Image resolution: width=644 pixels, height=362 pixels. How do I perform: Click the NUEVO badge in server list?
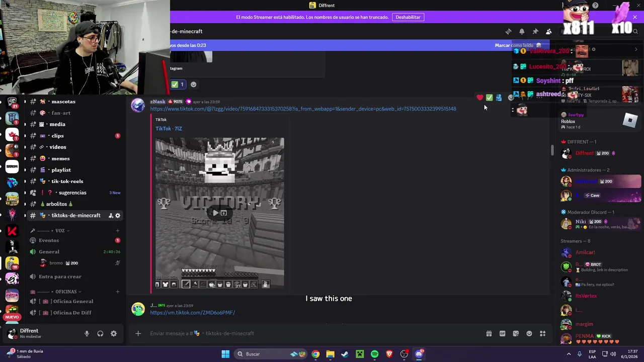[12, 317]
